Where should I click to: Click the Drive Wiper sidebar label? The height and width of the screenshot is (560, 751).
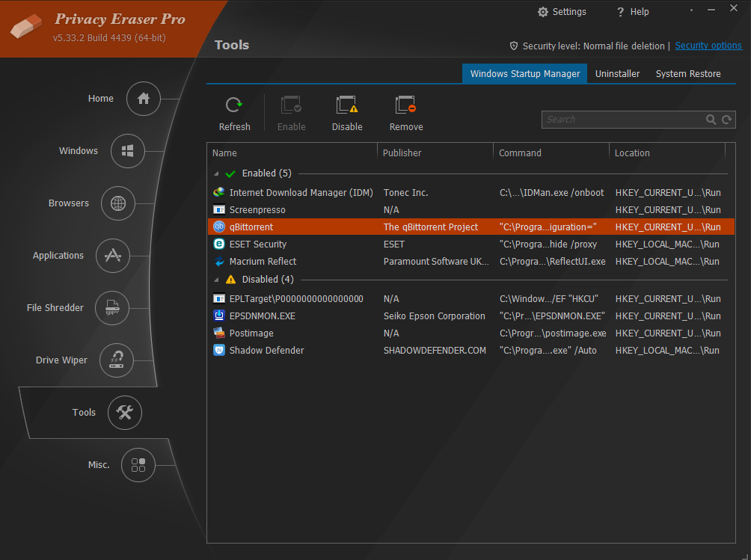click(61, 360)
